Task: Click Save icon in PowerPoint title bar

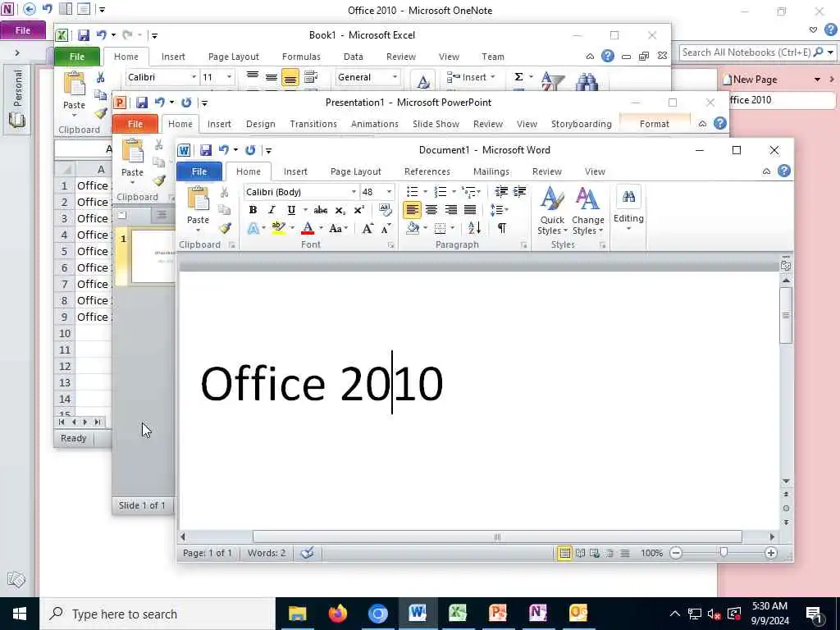Action: click(141, 103)
